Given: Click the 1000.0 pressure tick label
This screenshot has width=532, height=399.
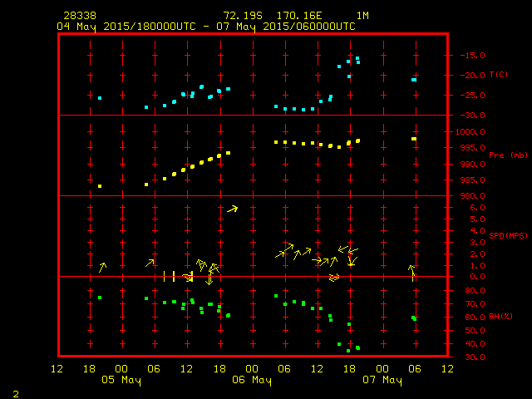Looking at the screenshot, I should (x=470, y=132).
